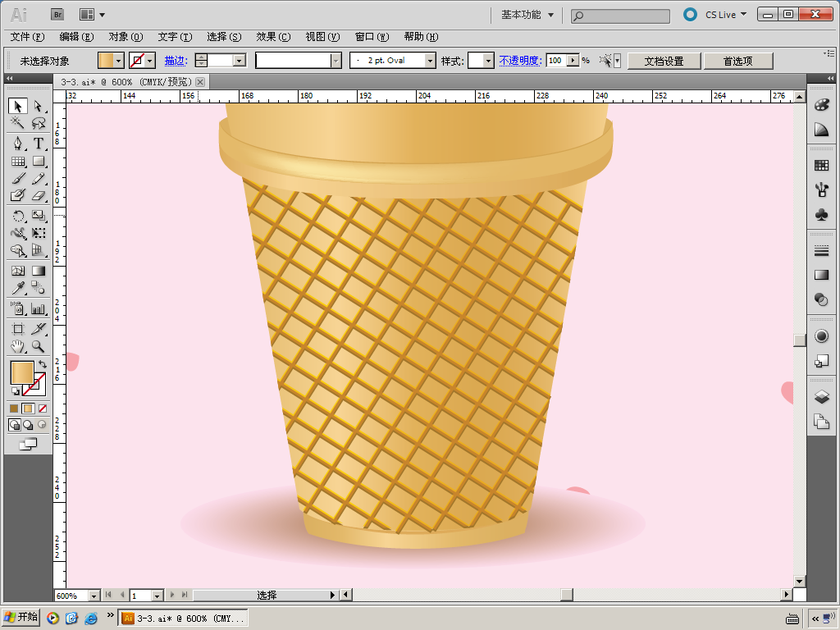Select the Column Graph tool
Image resolution: width=840 pixels, height=630 pixels.
pyautogui.click(x=38, y=308)
